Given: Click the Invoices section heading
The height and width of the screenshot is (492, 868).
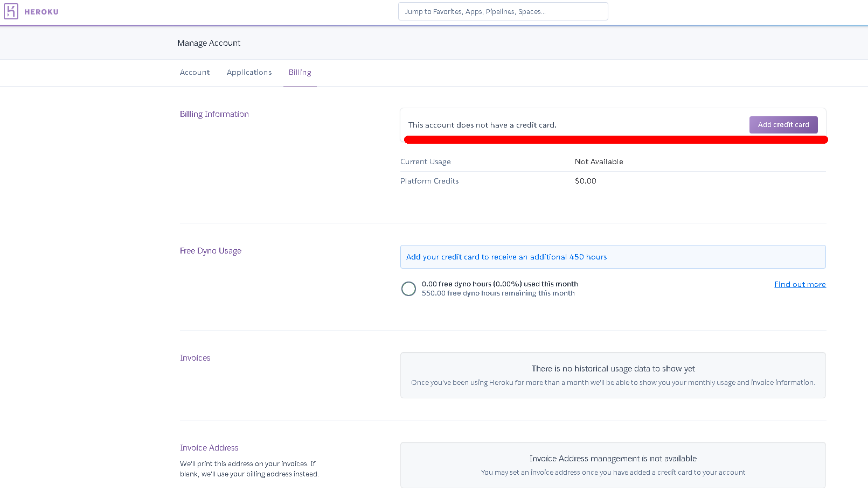Looking at the screenshot, I should coord(195,358).
